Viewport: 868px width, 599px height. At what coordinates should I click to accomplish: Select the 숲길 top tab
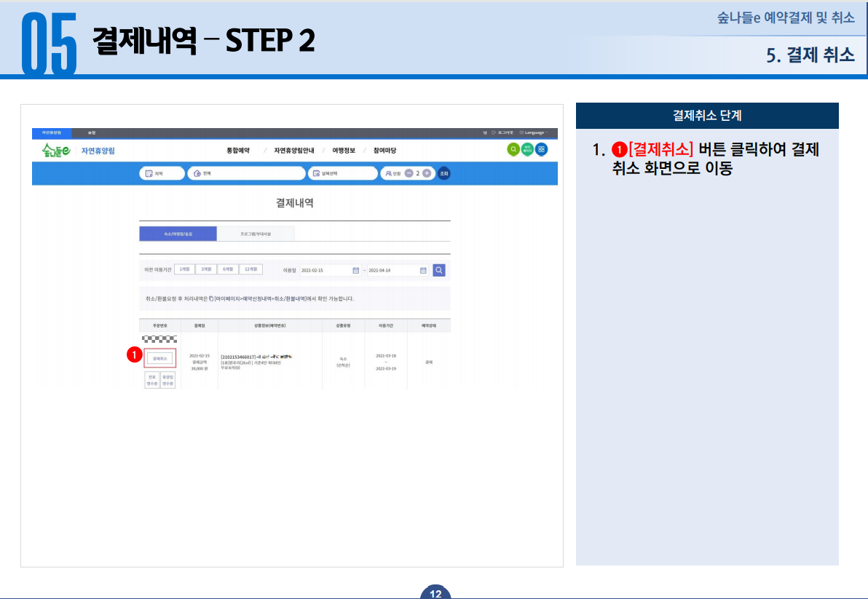pos(91,132)
